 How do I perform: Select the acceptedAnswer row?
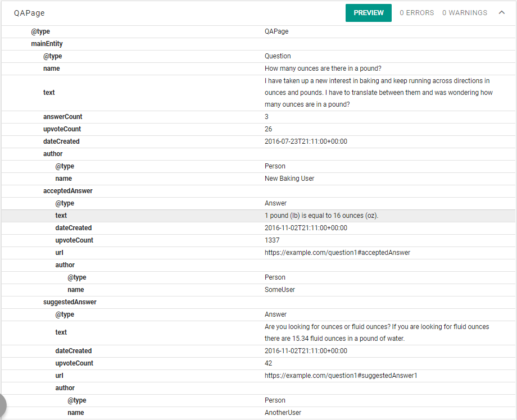(258, 191)
